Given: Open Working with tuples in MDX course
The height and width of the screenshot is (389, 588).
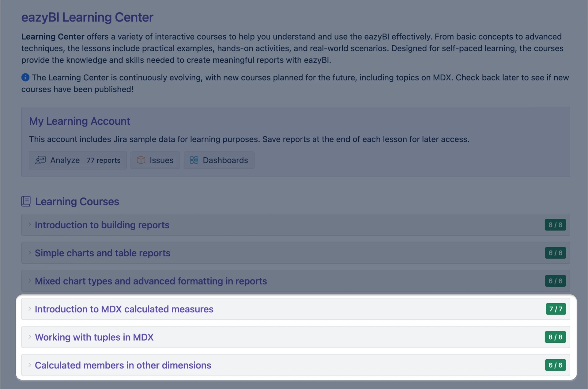Looking at the screenshot, I should 94,337.
